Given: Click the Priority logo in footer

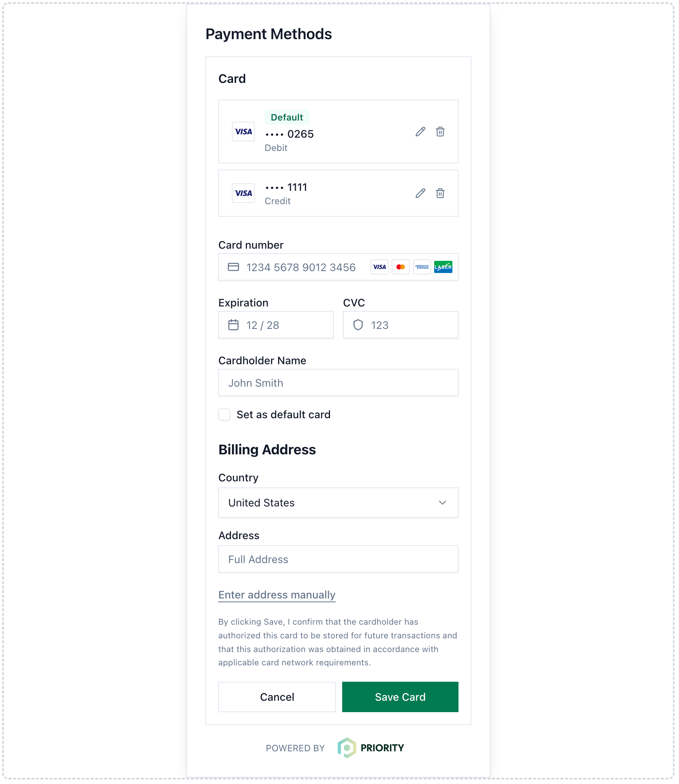Looking at the screenshot, I should coord(371,748).
